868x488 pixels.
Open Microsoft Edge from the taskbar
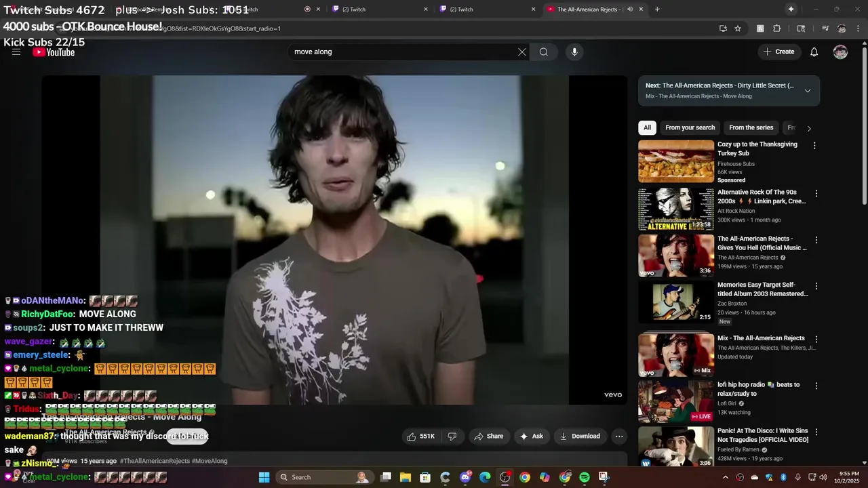[485, 477]
